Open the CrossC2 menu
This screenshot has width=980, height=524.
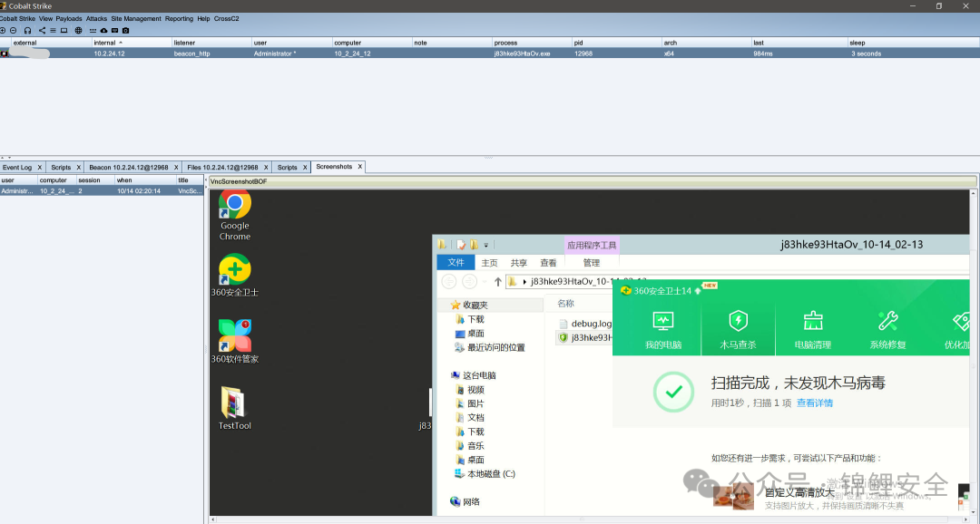click(x=226, y=19)
